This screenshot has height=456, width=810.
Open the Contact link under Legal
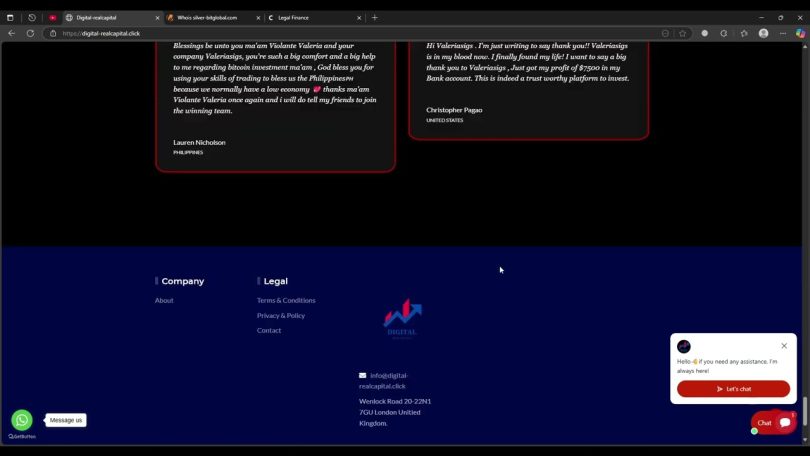pyautogui.click(x=269, y=330)
